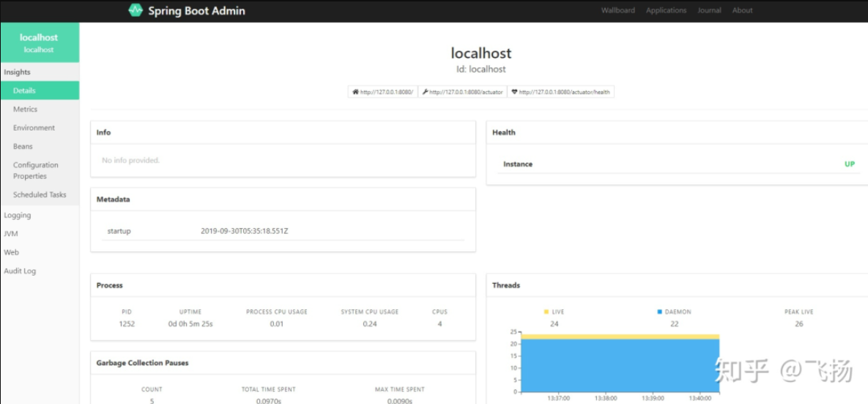Click the heartbeat icon health link
The image size is (868, 404).
tap(560, 92)
